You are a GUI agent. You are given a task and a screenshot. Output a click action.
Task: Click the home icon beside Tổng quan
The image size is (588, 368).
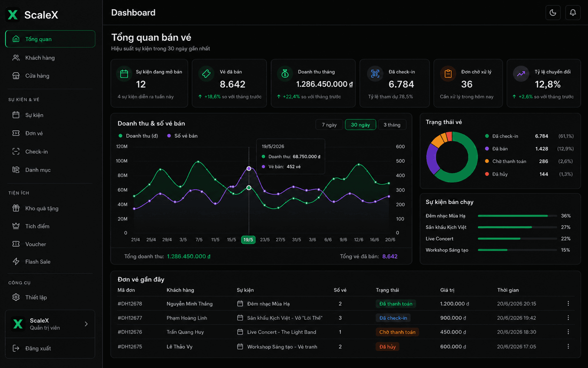coord(16,39)
